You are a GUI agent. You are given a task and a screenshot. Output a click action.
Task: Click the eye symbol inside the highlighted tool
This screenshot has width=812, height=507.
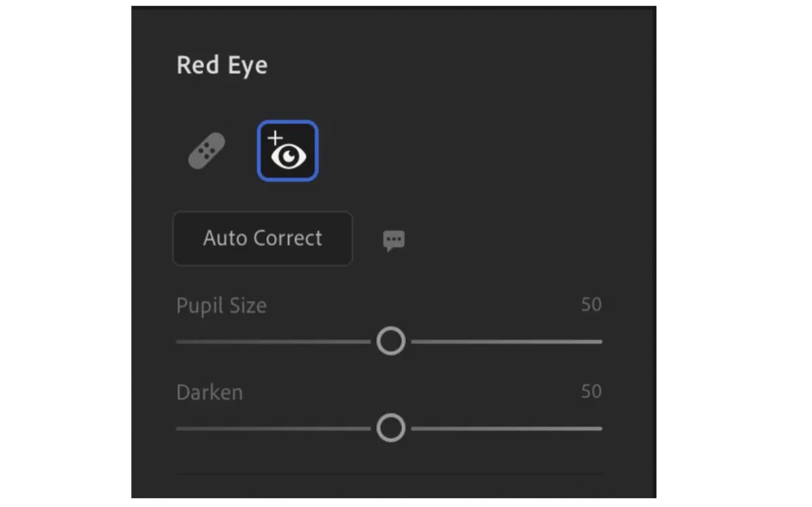pos(288,156)
